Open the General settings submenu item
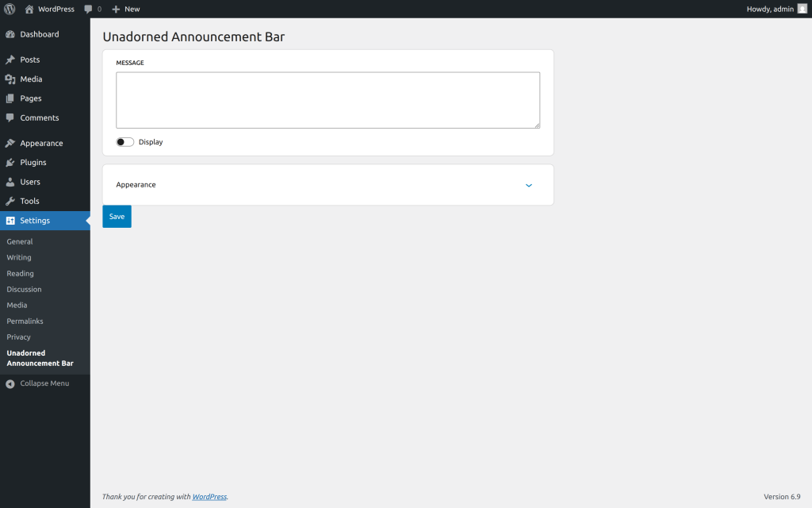The width and height of the screenshot is (812, 508). click(20, 241)
